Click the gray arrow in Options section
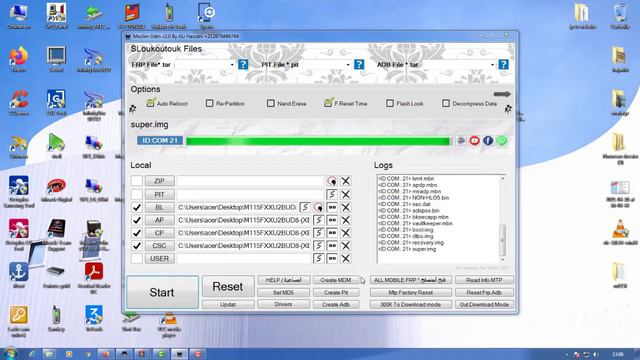 point(502,94)
